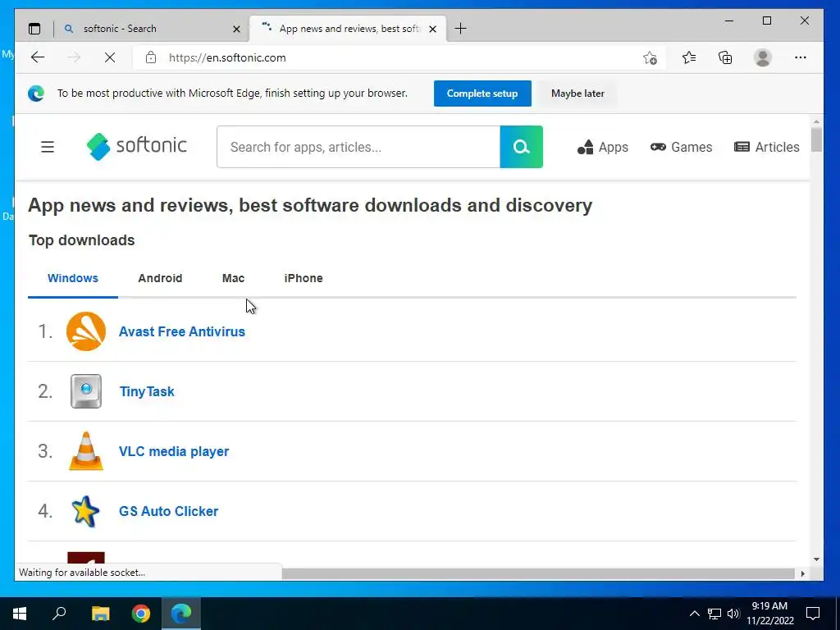
Task: Open GS Auto Clicker link
Action: coord(168,511)
